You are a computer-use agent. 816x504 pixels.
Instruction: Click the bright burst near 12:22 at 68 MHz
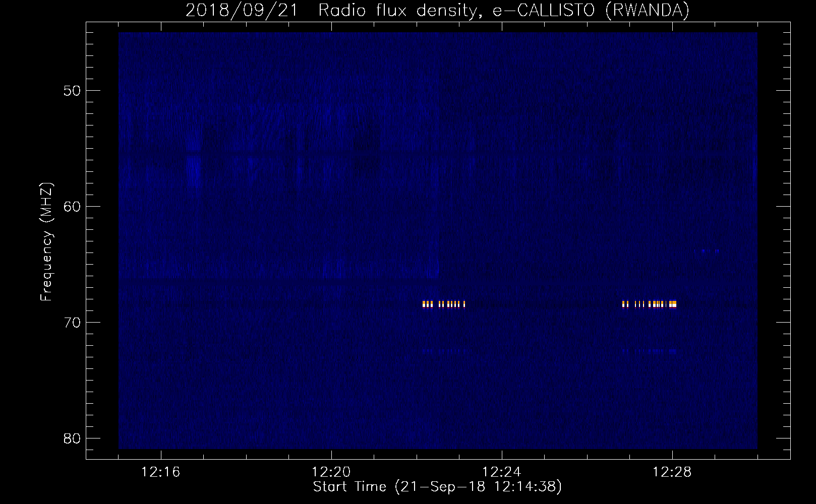tap(444, 304)
